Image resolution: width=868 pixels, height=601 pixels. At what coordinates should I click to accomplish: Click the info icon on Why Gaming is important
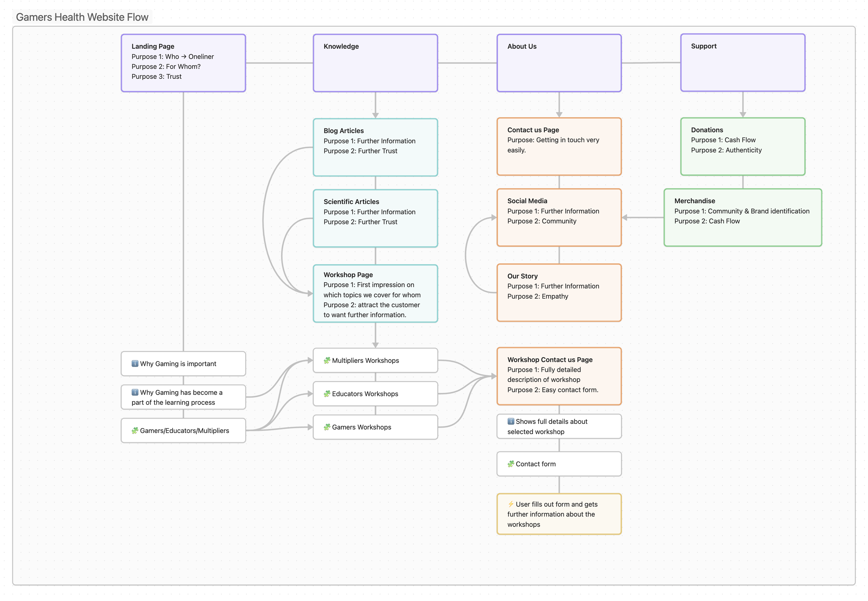(x=135, y=364)
